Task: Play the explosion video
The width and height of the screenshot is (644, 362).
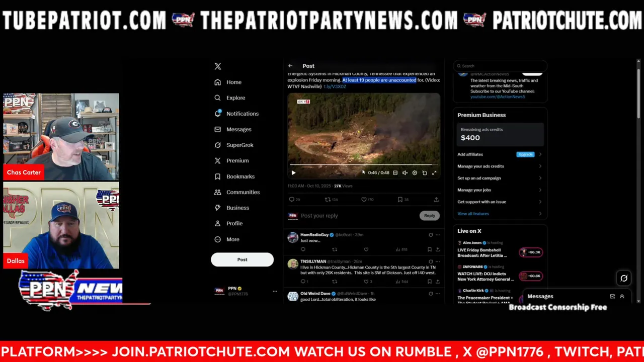Action: coord(293,173)
